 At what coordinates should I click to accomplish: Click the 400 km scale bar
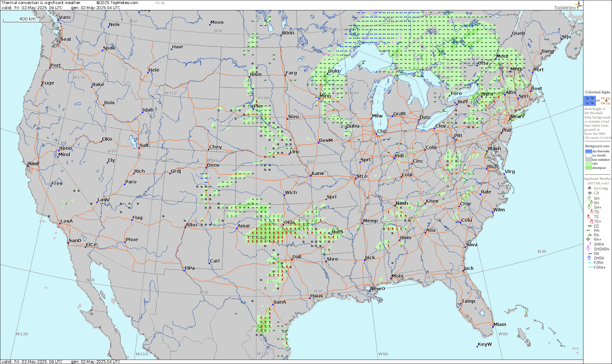27,19
